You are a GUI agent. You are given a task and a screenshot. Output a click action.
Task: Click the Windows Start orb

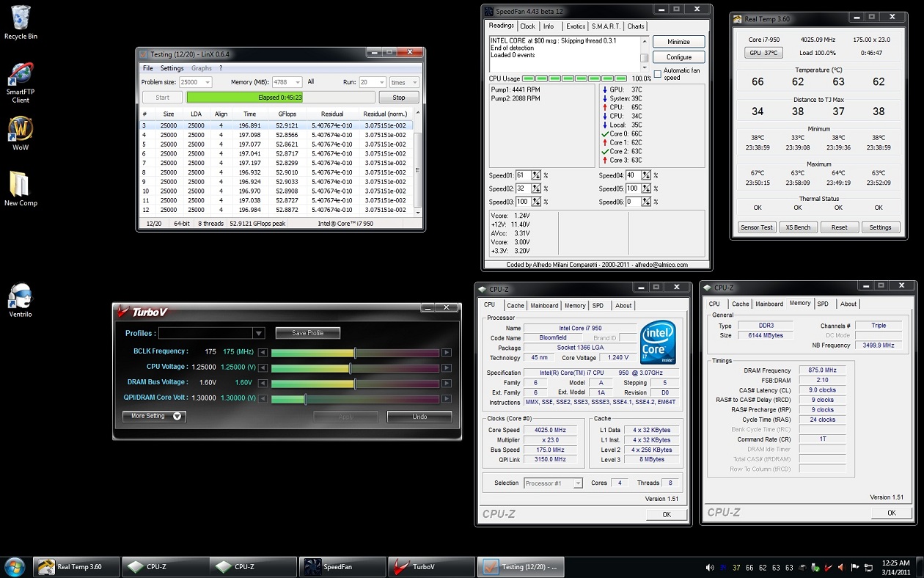pyautogui.click(x=14, y=566)
